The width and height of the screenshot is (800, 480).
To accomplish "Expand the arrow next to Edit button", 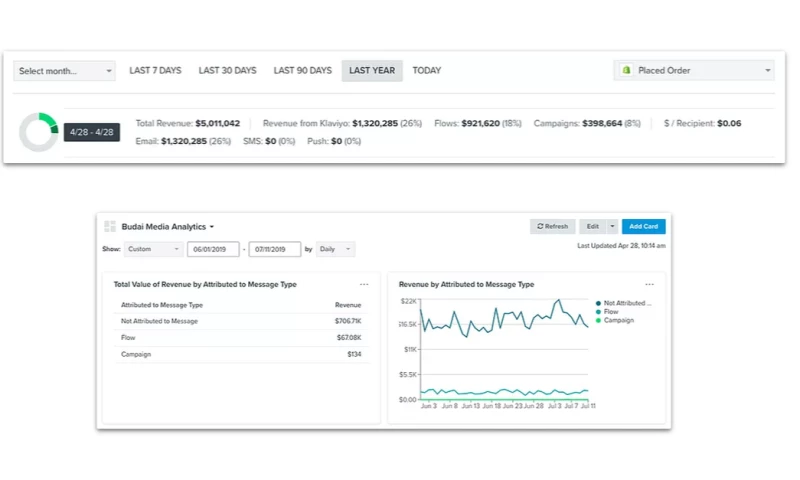I will coord(612,227).
